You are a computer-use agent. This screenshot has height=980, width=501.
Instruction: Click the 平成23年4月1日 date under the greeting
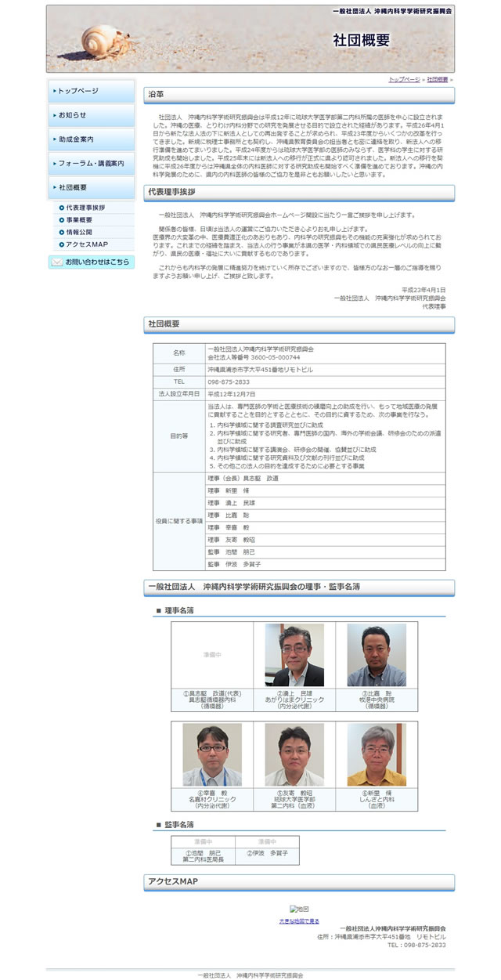pyautogui.click(x=424, y=290)
